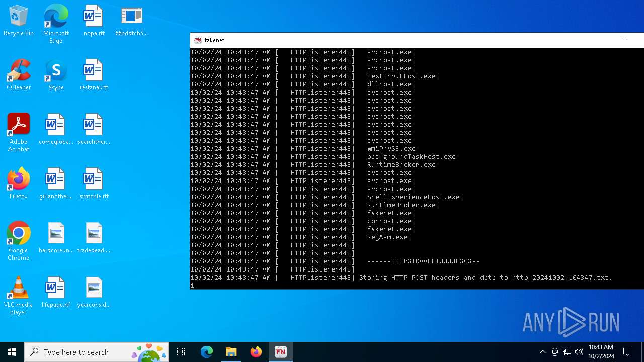
Task: Click the fakenet window title icon
Action: click(198, 40)
